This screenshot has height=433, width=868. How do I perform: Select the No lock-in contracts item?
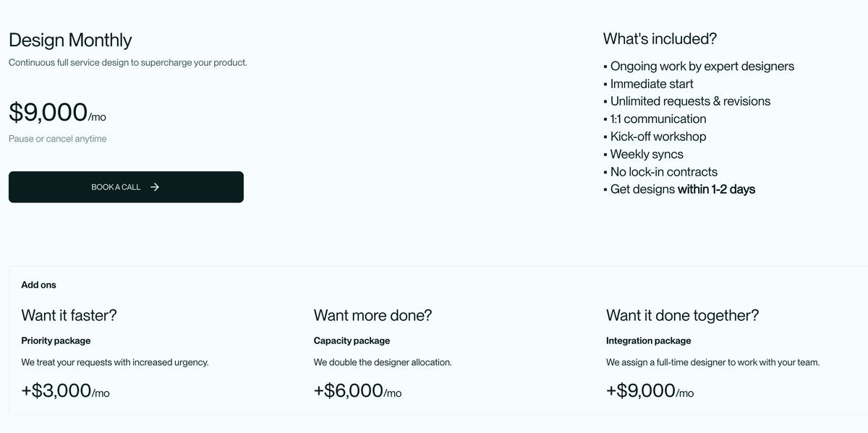[663, 172]
